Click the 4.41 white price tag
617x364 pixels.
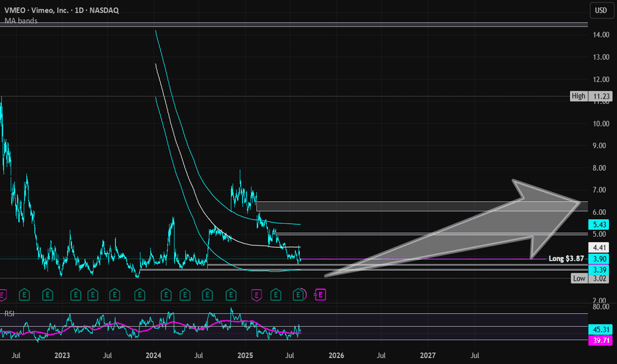[x=599, y=248]
